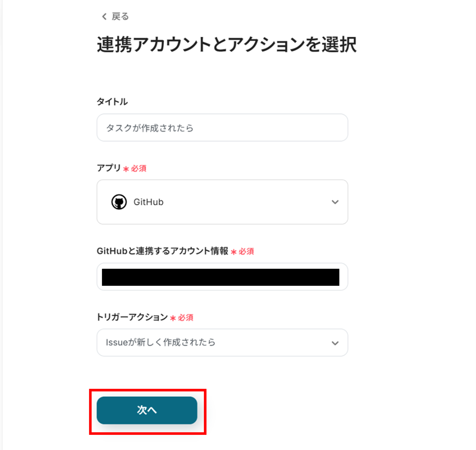Viewport: 476px width, 450px height.
Task: Click the 必須 marker beside アカウント情報
Action: [246, 252]
